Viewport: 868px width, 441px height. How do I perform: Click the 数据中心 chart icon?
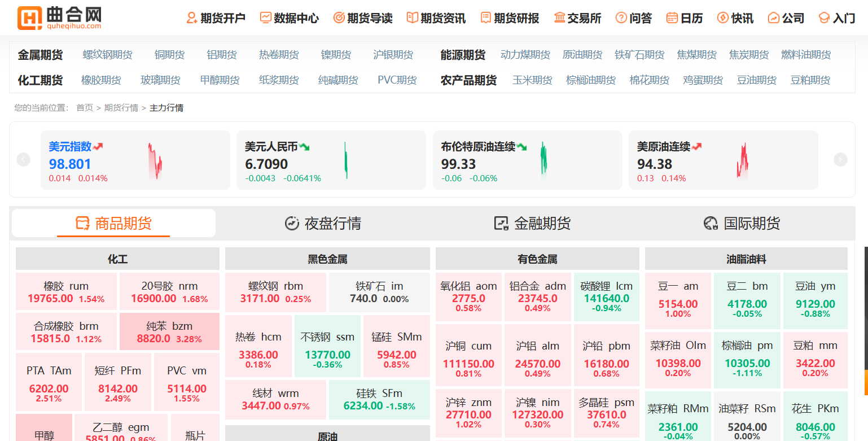[x=265, y=18]
